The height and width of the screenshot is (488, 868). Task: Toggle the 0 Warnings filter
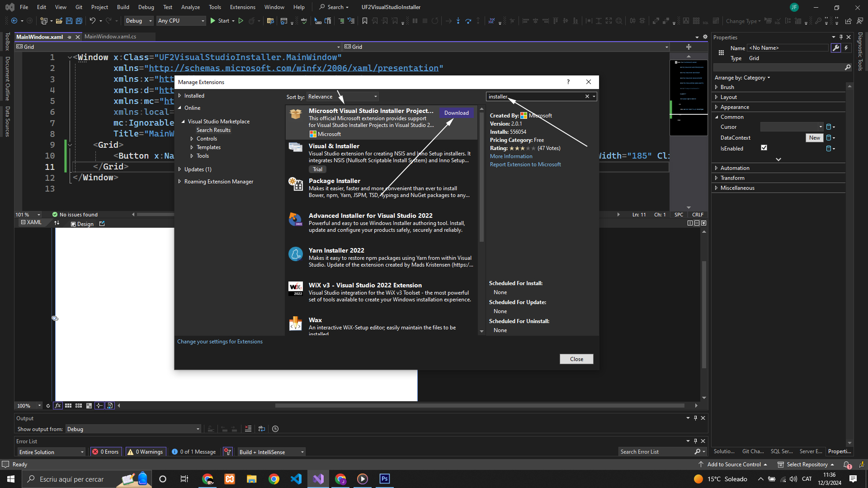[x=145, y=452]
